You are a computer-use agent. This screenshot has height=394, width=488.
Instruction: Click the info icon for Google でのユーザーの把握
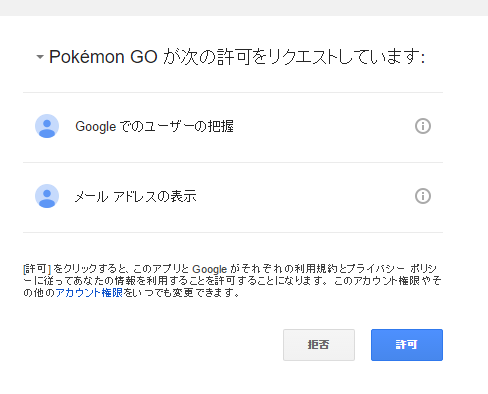point(423,126)
